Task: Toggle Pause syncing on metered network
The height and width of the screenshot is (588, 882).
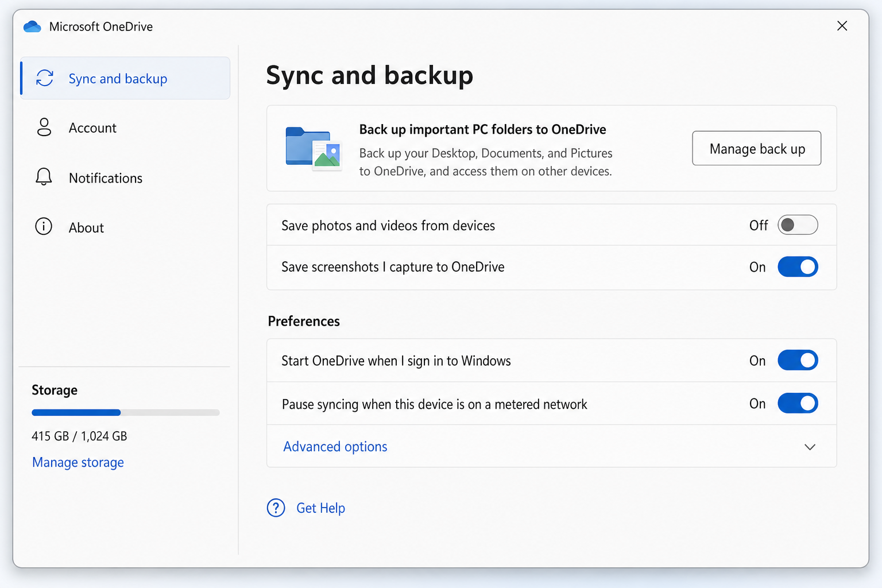Action: click(798, 404)
